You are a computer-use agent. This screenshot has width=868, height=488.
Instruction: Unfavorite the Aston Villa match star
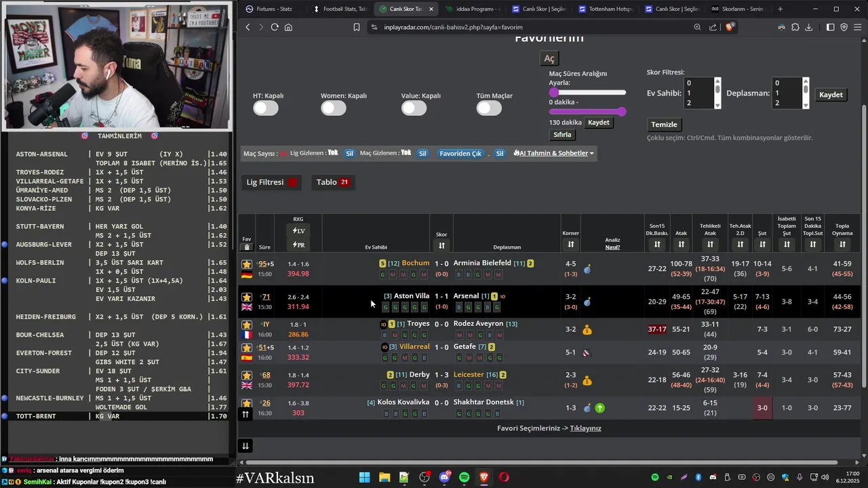[x=247, y=297]
